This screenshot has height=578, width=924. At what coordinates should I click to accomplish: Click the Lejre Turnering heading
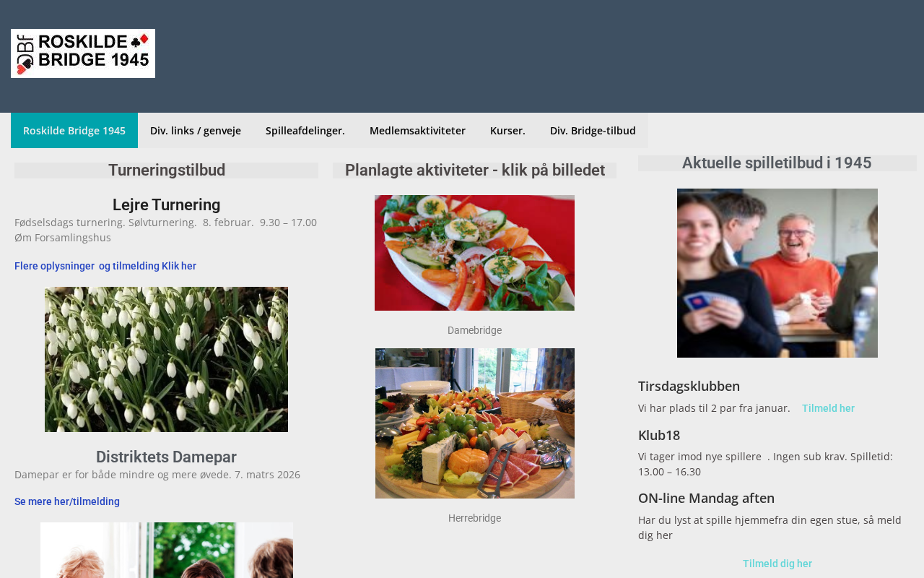click(x=166, y=204)
